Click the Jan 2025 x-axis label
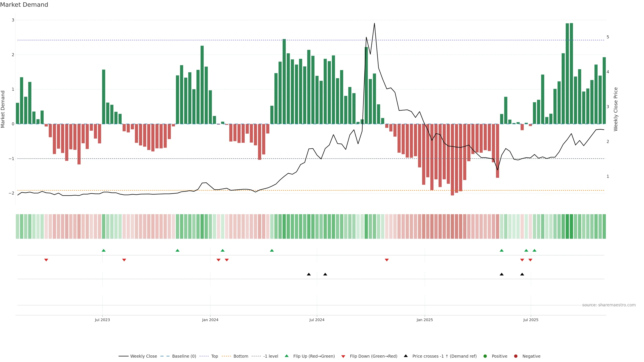644x362 pixels. click(424, 320)
